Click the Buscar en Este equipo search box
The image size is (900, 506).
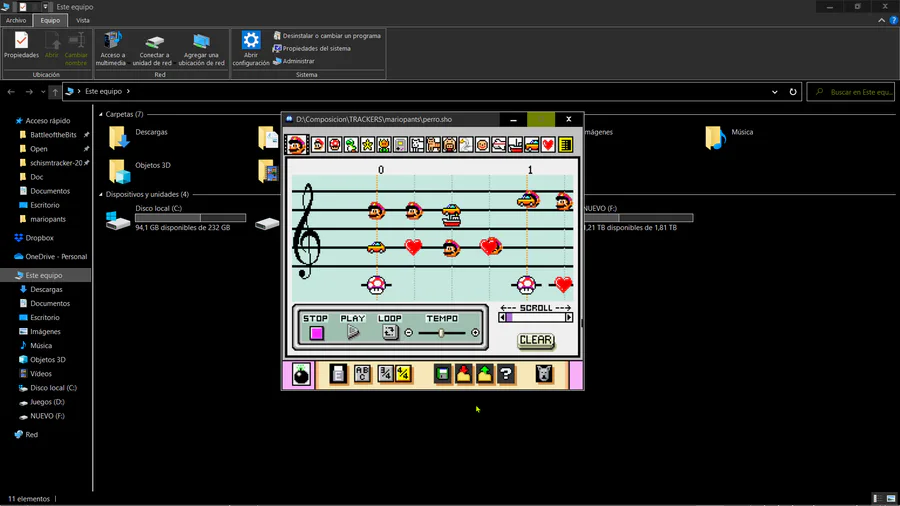(x=851, y=92)
